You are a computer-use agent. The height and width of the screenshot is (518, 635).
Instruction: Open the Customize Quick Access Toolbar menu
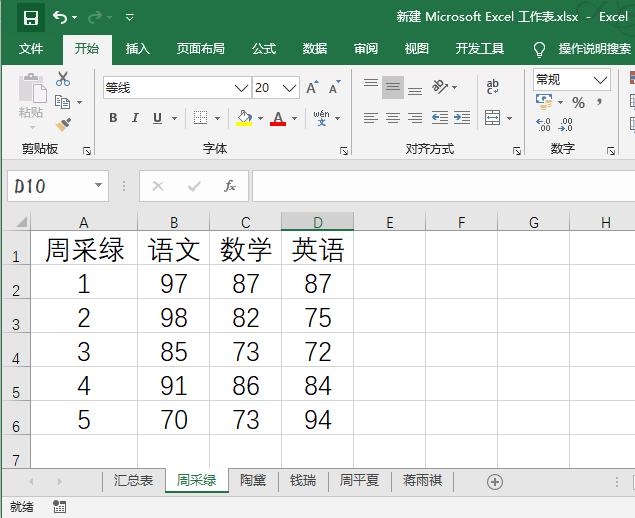(130, 17)
